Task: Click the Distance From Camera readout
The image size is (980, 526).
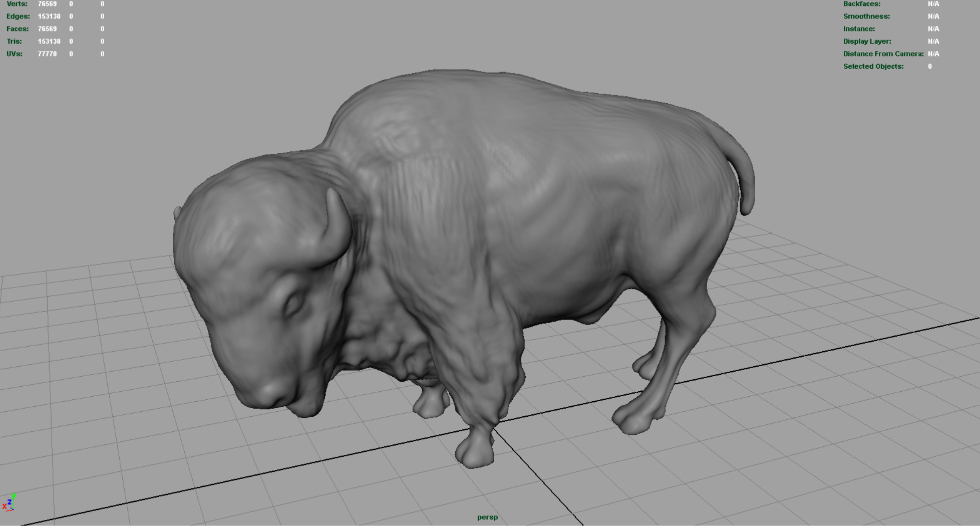Action: point(883,54)
